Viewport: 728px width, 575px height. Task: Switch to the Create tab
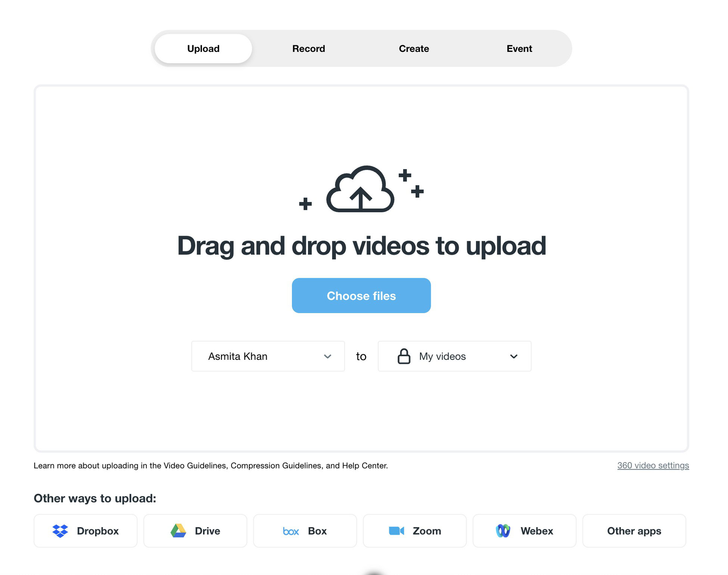[x=414, y=49]
